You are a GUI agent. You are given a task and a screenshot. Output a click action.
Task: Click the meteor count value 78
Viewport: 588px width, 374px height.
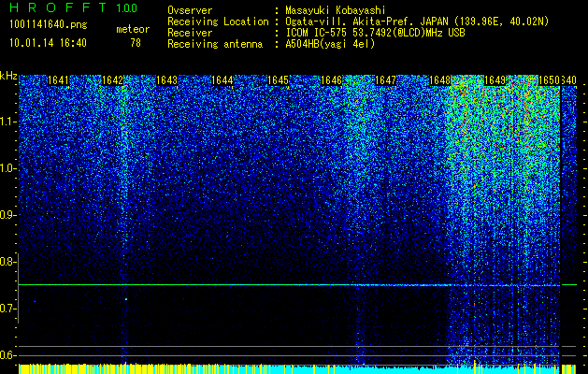click(136, 43)
